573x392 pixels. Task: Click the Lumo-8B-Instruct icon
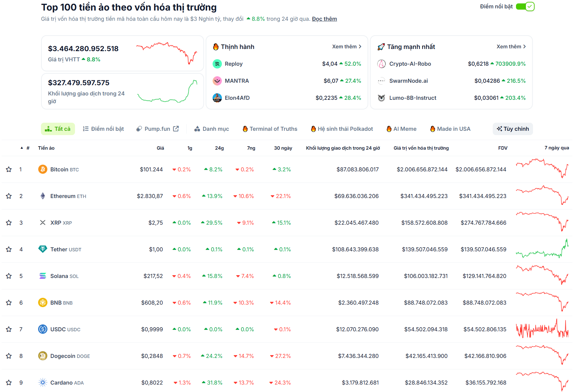tap(381, 98)
